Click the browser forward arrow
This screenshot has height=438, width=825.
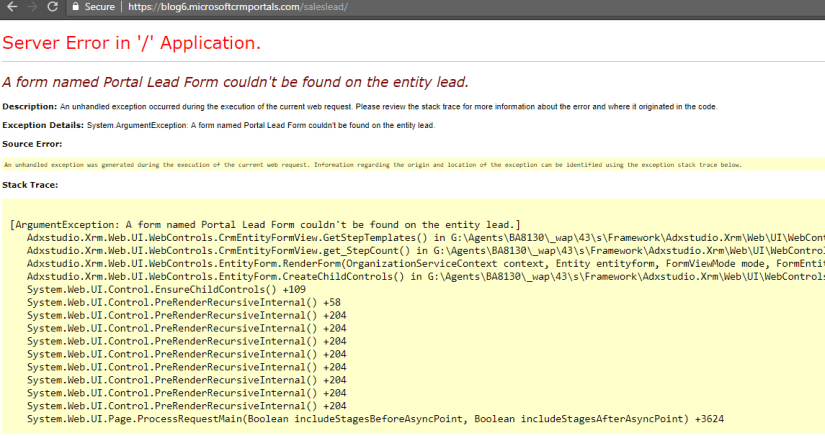tap(32, 7)
